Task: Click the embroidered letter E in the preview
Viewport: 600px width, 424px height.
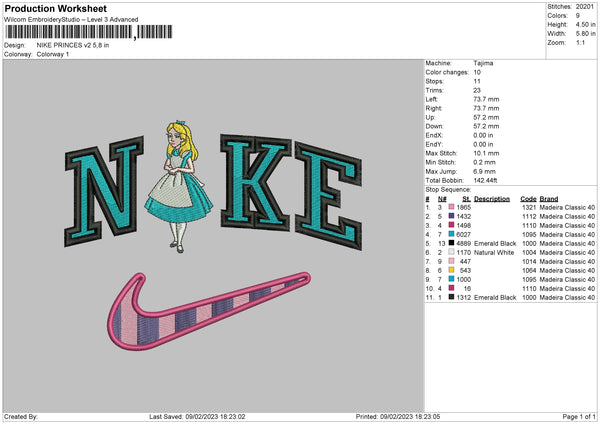Action: [x=329, y=196]
